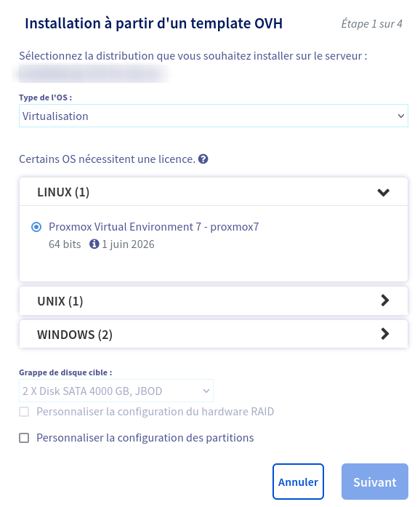
Task: Click the info icon beside 1 juin 2026
Action: click(x=94, y=244)
